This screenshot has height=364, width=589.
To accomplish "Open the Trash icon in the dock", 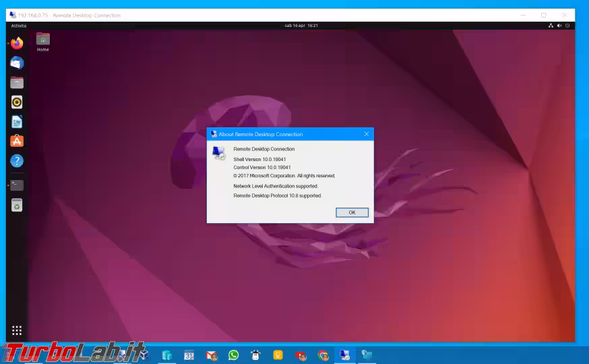I will point(17,205).
